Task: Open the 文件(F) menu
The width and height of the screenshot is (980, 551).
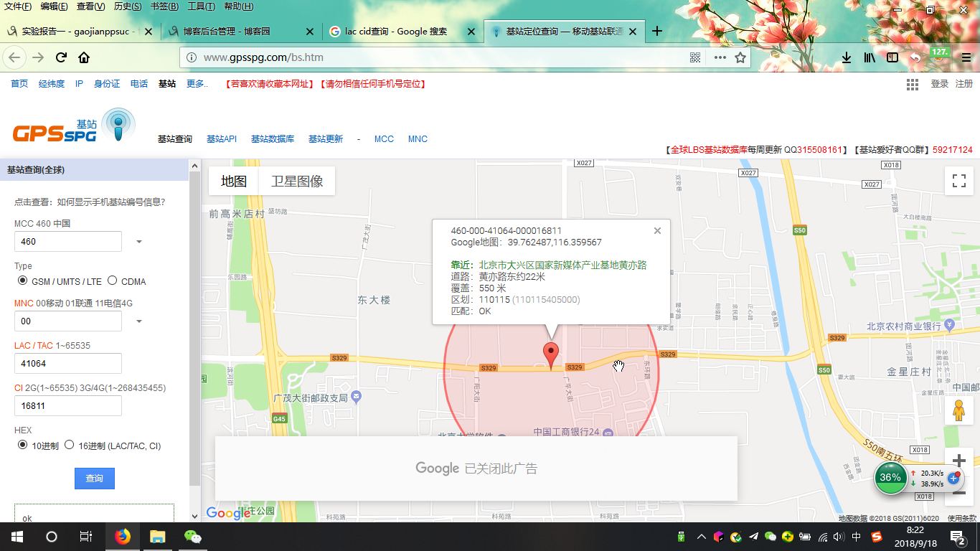Action: pyautogui.click(x=18, y=6)
